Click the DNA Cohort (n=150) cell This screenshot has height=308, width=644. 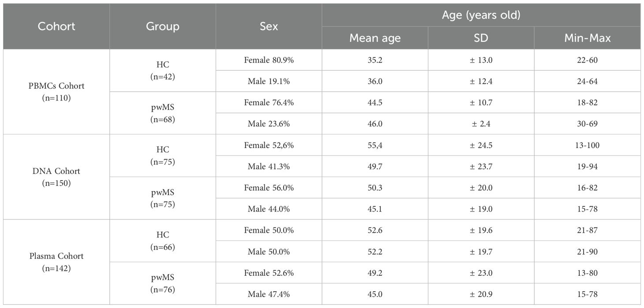coord(56,177)
